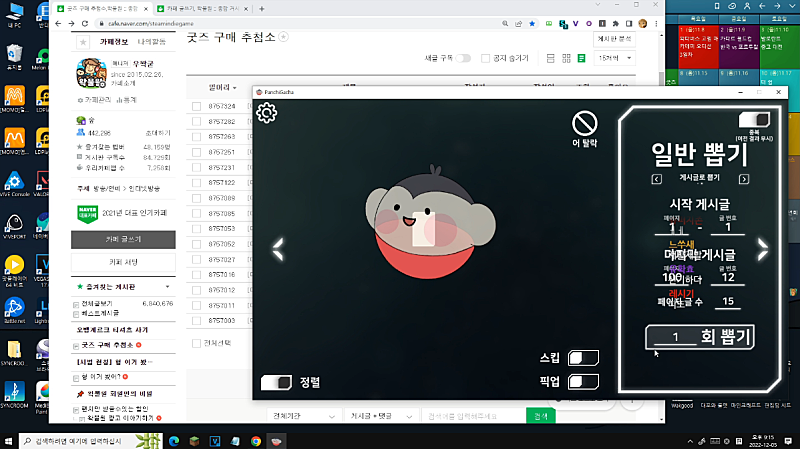Expand 즐겨찾는 게시판 section arrow
Image resolution: width=800 pixels, height=449 pixels.
(167, 287)
